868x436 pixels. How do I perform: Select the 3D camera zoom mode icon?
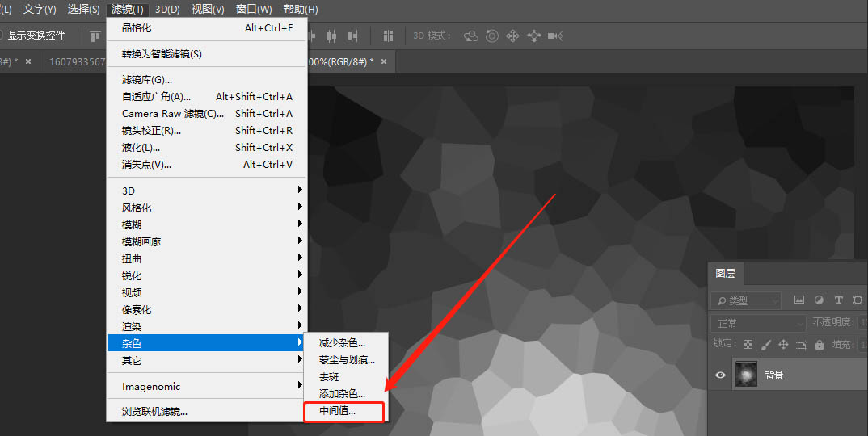tap(554, 36)
